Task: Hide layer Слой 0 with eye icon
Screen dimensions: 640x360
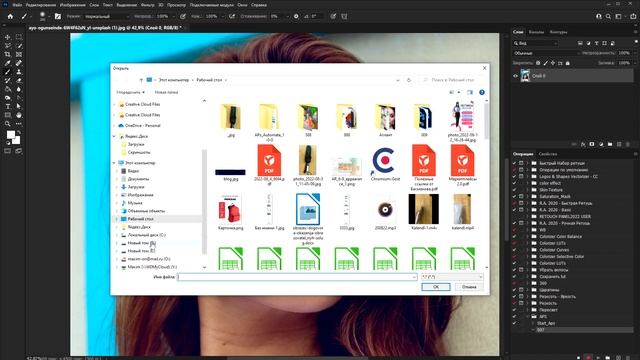Action: (515, 76)
